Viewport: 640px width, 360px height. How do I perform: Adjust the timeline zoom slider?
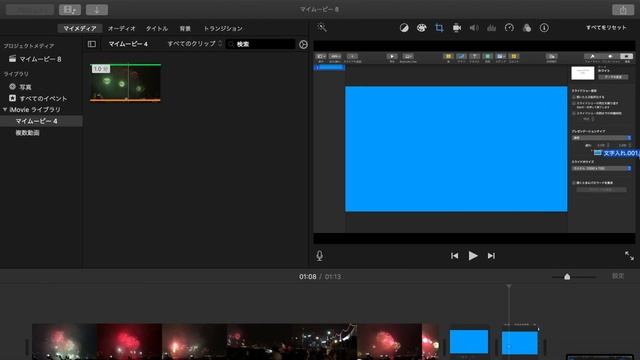pos(567,277)
